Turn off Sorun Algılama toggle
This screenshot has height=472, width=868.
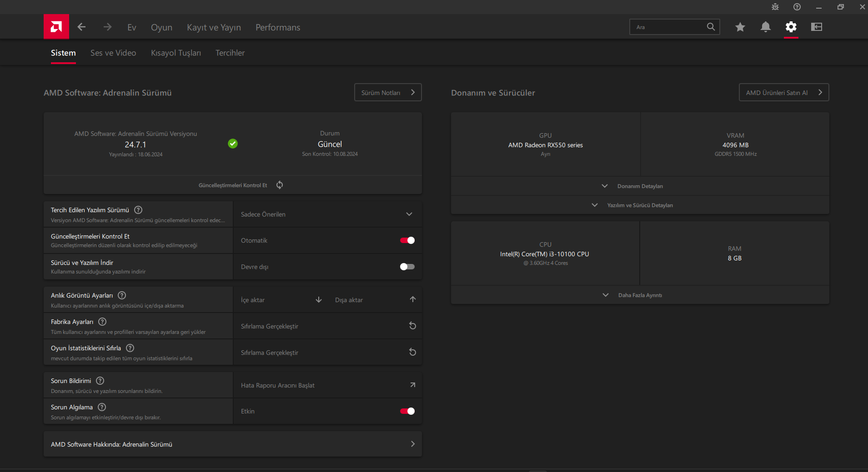point(407,411)
